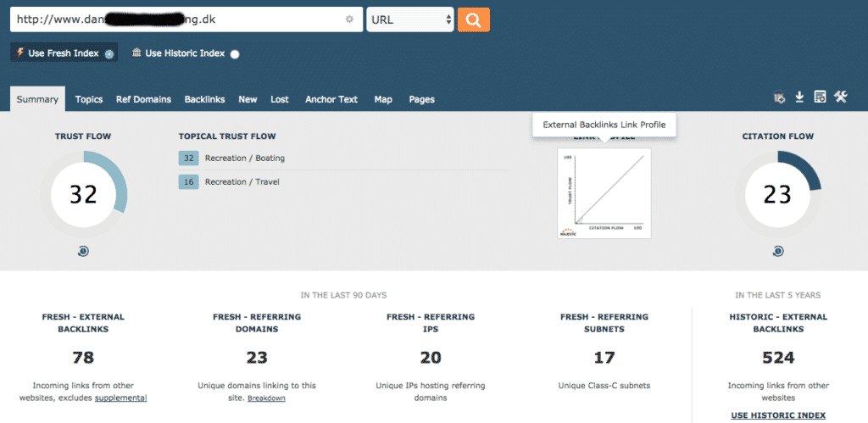Click the Referring IPs count 20
The height and width of the screenshot is (423, 868).
(431, 357)
